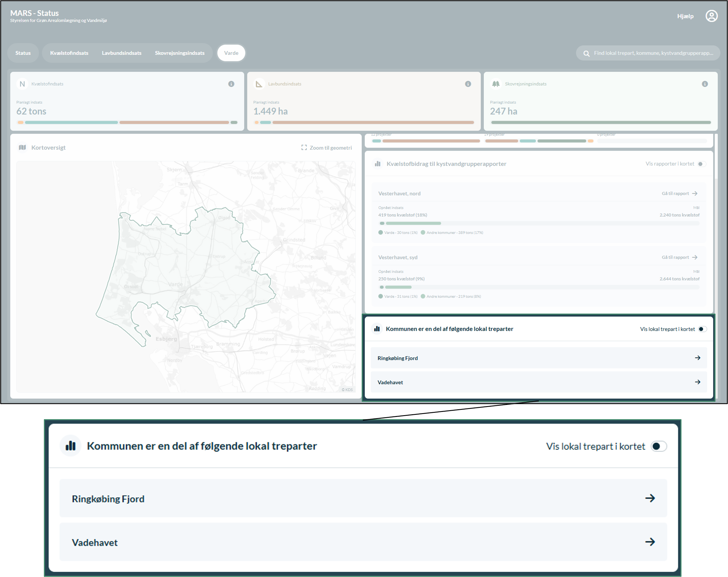728x577 pixels.
Task: Switch to the Lavbundsindsats tab
Action: 122,53
